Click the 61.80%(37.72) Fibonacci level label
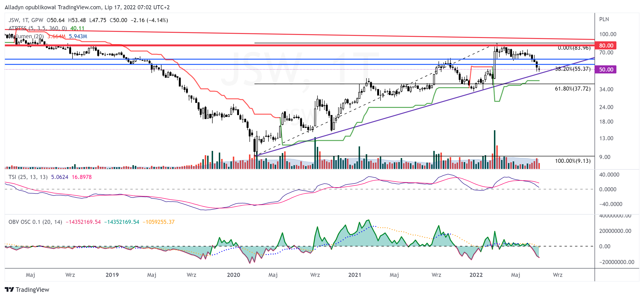The height and width of the screenshot is (298, 644). tap(572, 88)
